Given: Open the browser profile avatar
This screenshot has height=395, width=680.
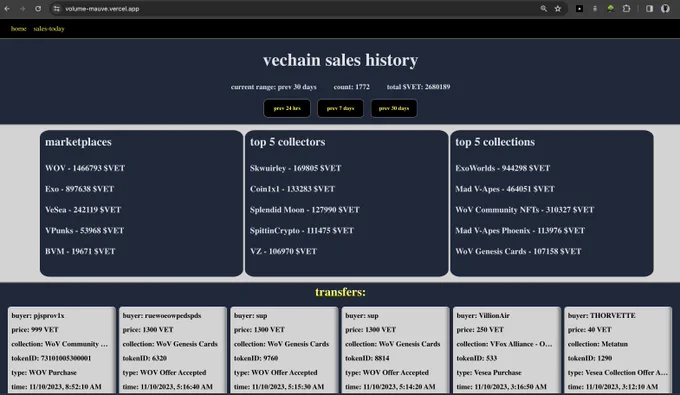Looking at the screenshot, I should (665, 9).
